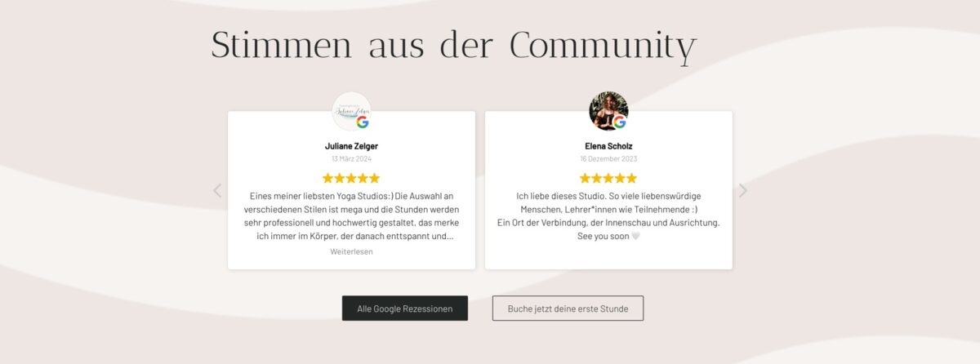The image size is (980, 364).
Task: Click the date 13 März 2024
Action: click(351, 158)
